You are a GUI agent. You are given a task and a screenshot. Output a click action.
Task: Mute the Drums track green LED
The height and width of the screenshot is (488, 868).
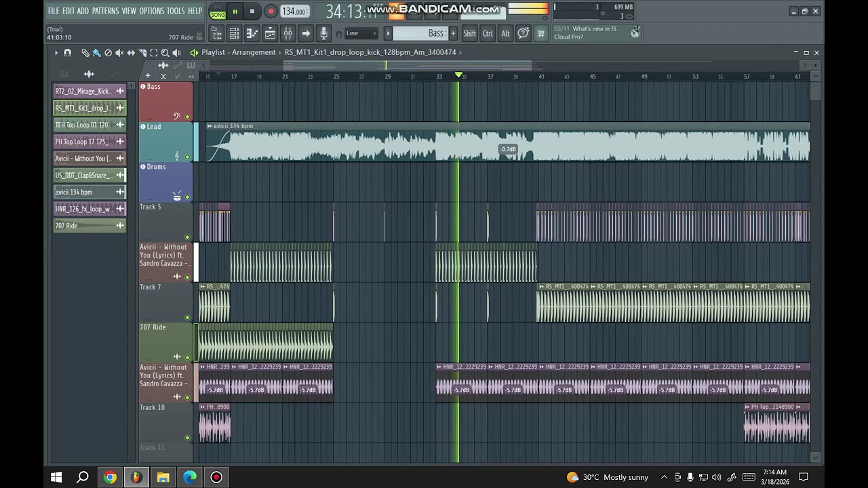(188, 197)
